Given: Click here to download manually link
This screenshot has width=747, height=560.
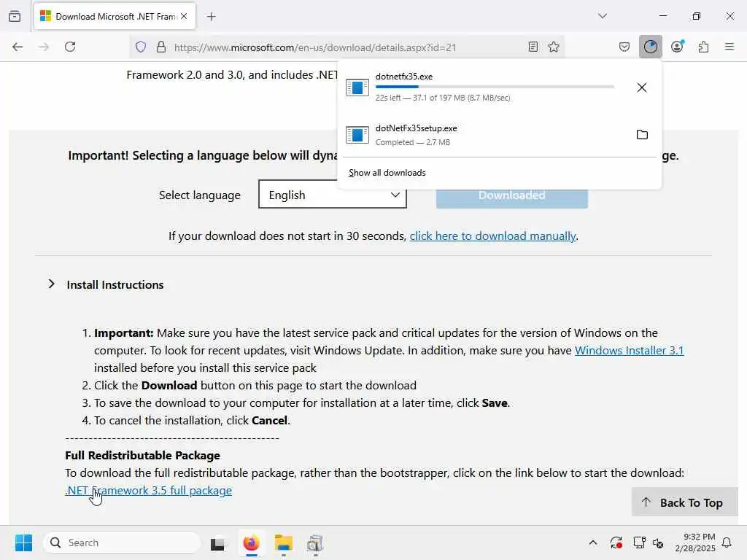Looking at the screenshot, I should (x=492, y=236).
